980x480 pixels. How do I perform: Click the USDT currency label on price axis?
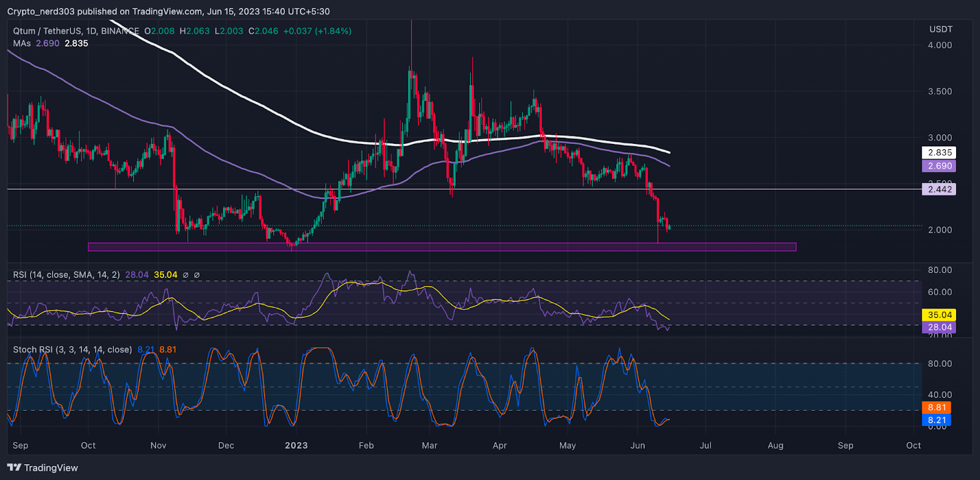(941, 29)
